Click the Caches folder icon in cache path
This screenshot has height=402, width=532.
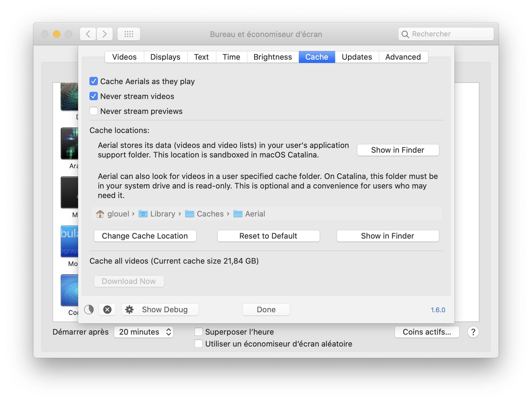190,214
